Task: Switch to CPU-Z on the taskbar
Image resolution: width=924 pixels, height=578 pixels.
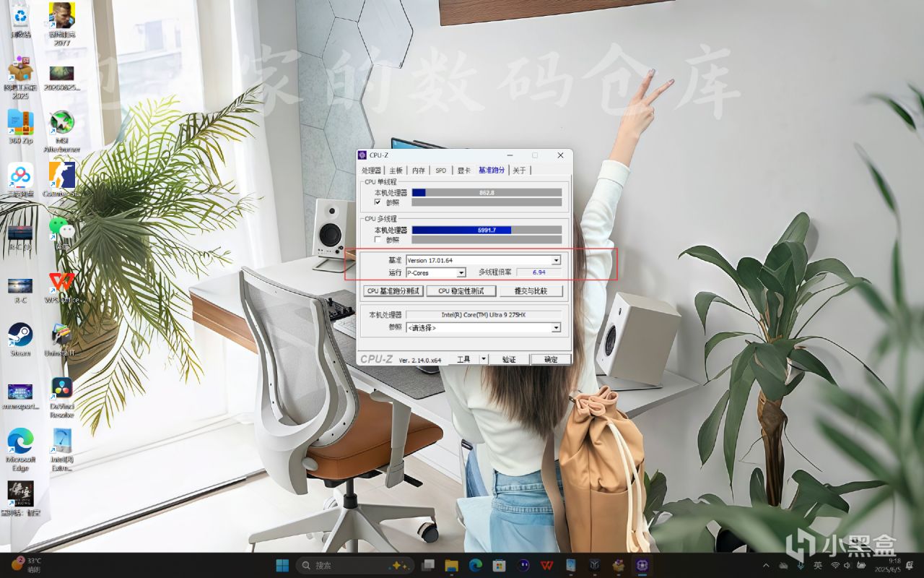Action: (x=642, y=565)
